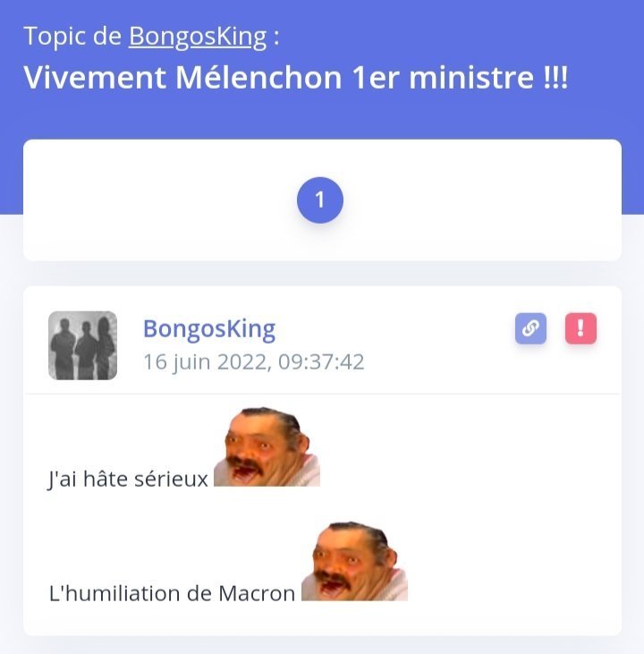Open BongosKing's profile from the topic header
Image resolution: width=644 pixels, height=654 pixels.
(x=198, y=37)
